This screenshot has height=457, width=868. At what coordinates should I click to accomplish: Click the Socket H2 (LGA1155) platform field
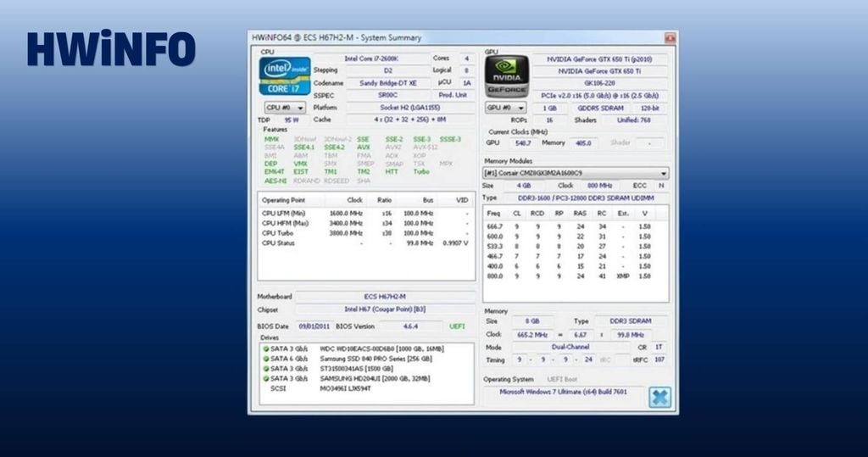point(410,108)
